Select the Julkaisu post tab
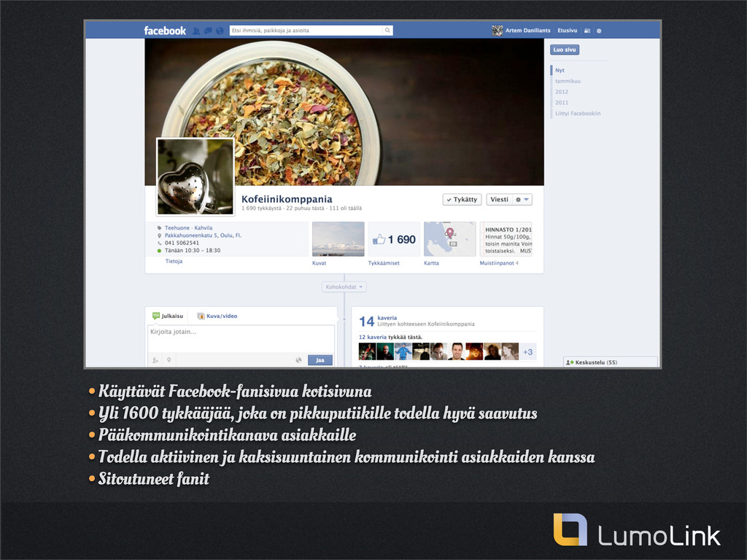Viewport: 747px width, 560px height. pyautogui.click(x=168, y=316)
